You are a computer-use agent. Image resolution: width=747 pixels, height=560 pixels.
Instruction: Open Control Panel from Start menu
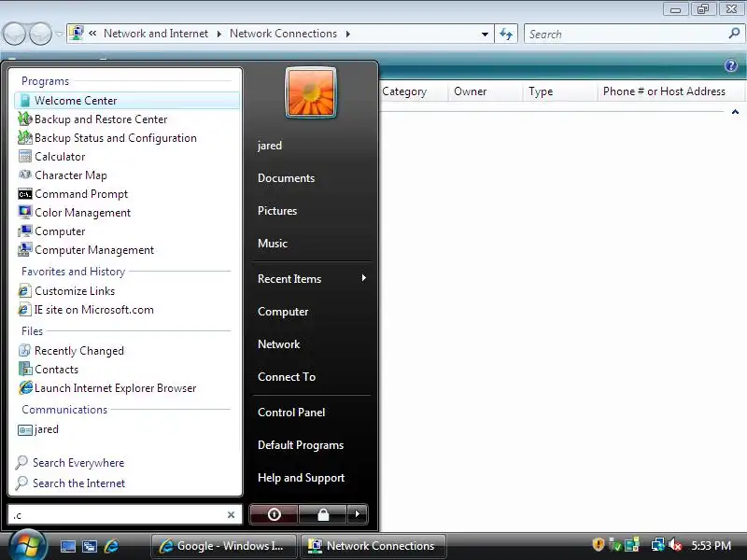(291, 413)
